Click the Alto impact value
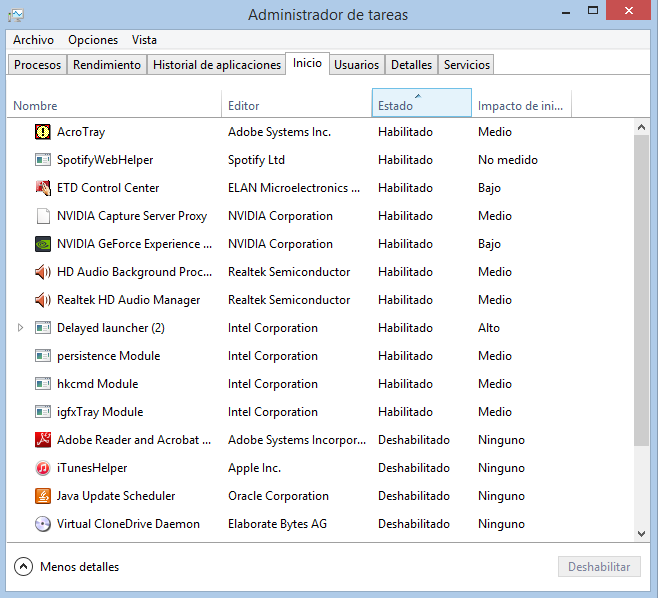This screenshot has width=658, height=598. [x=489, y=328]
